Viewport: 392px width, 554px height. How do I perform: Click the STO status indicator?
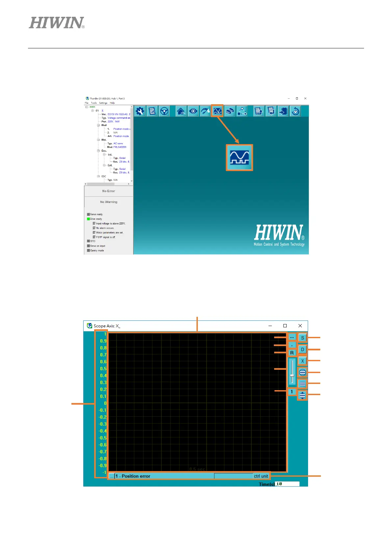[x=88, y=241]
